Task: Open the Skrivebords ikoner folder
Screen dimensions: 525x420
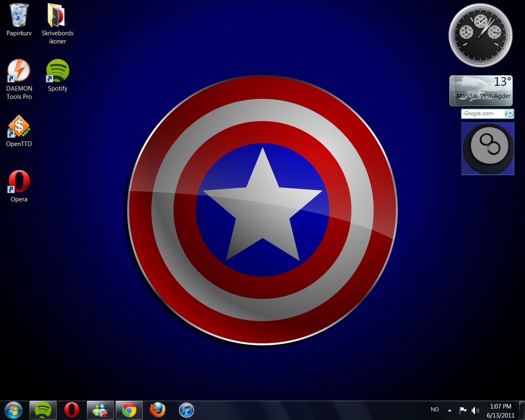Action: [57, 23]
